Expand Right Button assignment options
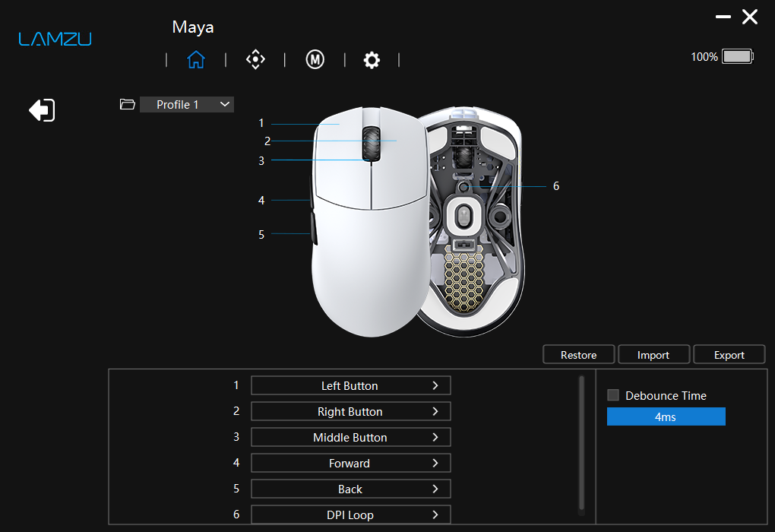 [x=351, y=411]
